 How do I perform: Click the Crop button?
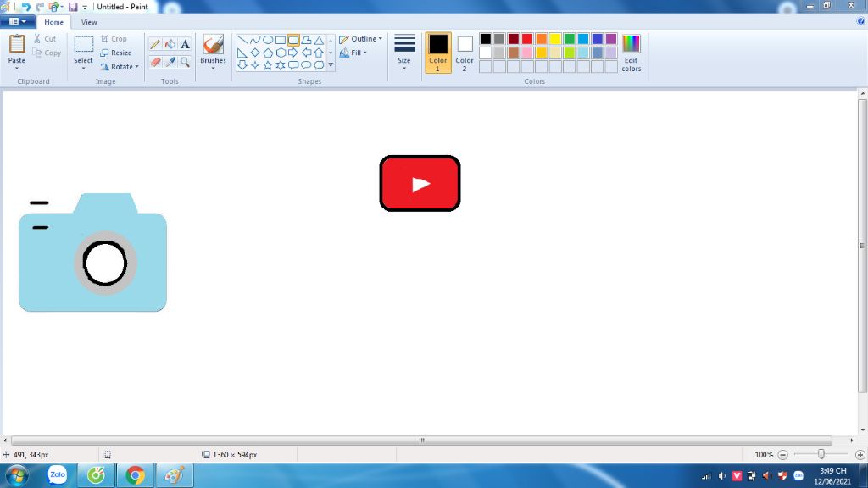(x=114, y=39)
